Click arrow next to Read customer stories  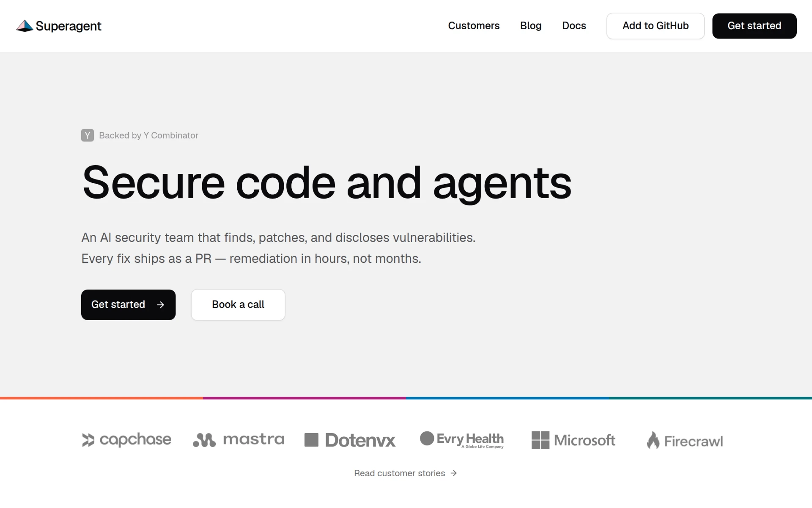(454, 473)
